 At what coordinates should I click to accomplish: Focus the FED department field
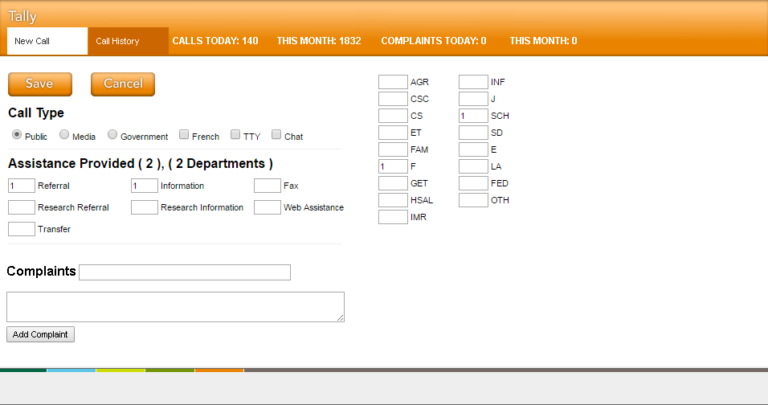click(474, 183)
